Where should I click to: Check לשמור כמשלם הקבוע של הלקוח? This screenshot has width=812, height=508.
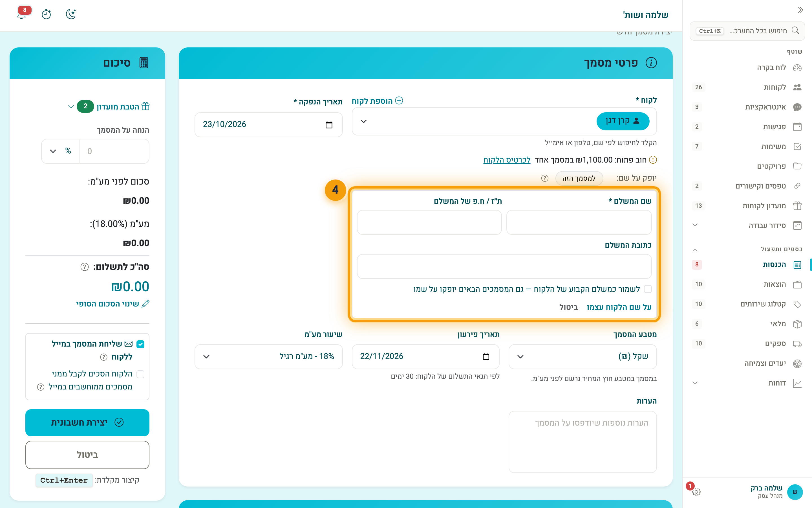click(x=648, y=289)
